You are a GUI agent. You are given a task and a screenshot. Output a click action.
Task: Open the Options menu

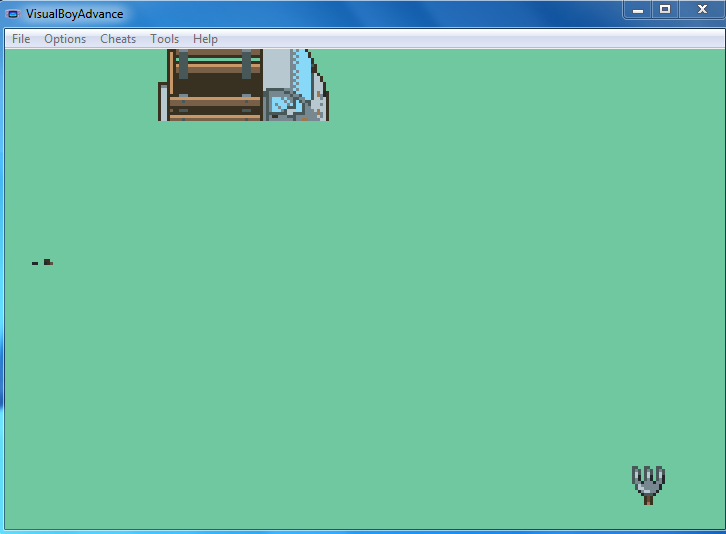[x=65, y=39]
